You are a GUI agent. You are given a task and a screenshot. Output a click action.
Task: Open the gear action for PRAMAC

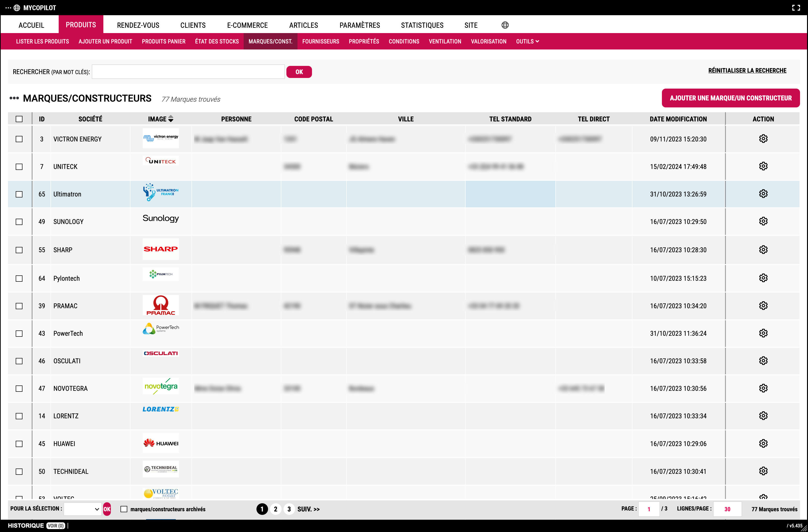tap(763, 305)
